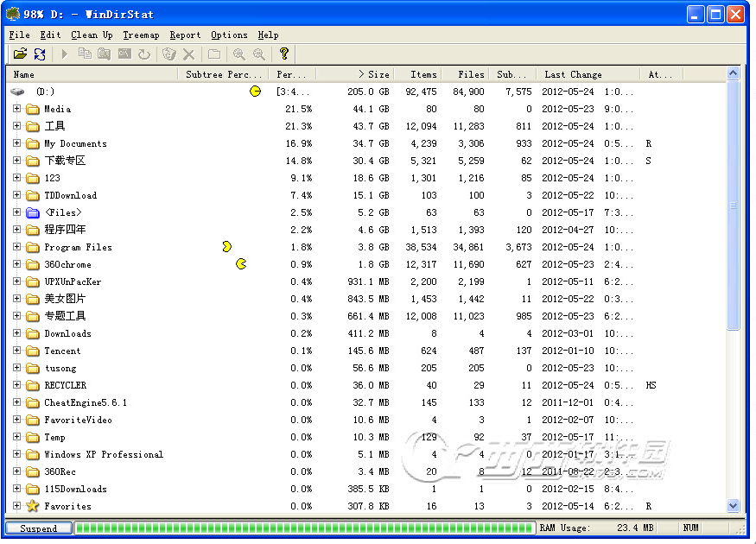Expand the 下载专区 folder node

click(x=17, y=161)
